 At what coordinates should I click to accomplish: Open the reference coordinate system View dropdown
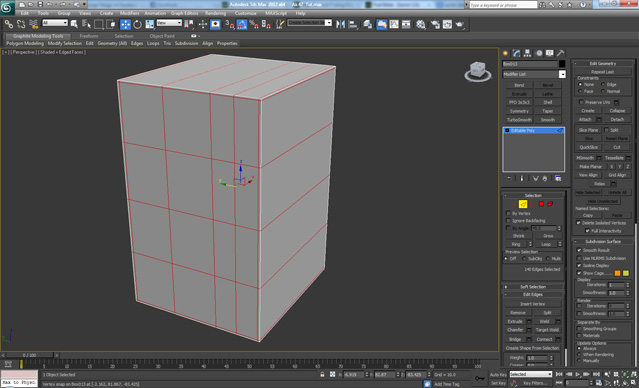pyautogui.click(x=169, y=23)
